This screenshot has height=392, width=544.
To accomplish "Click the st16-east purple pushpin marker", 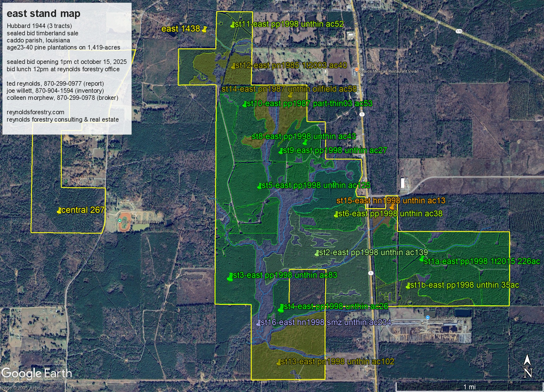I will pos(258,323).
